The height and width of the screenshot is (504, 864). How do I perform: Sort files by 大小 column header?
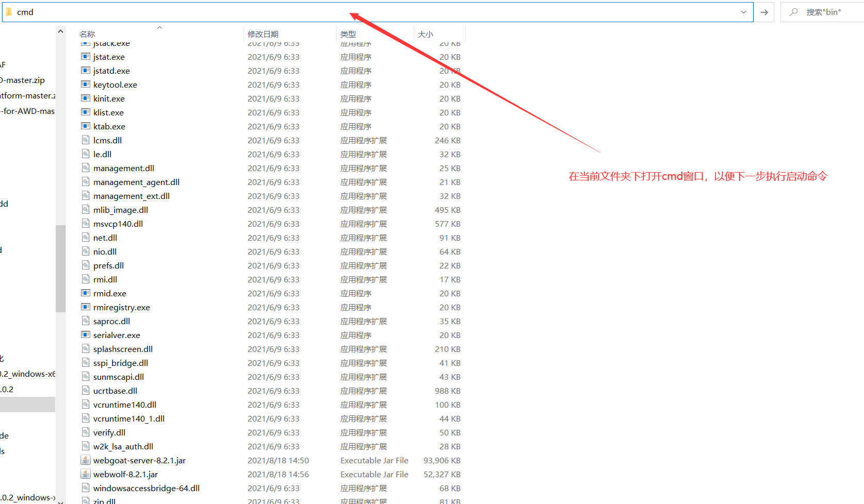point(426,34)
